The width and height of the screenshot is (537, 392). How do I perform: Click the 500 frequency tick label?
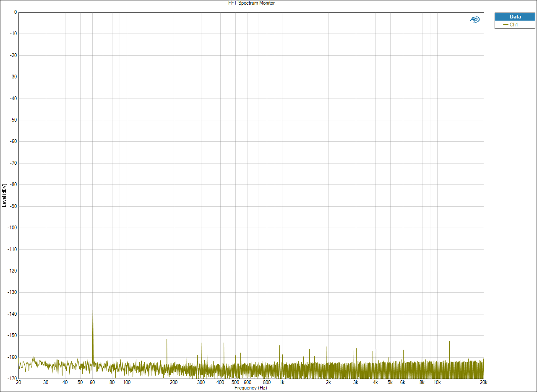[235, 382]
